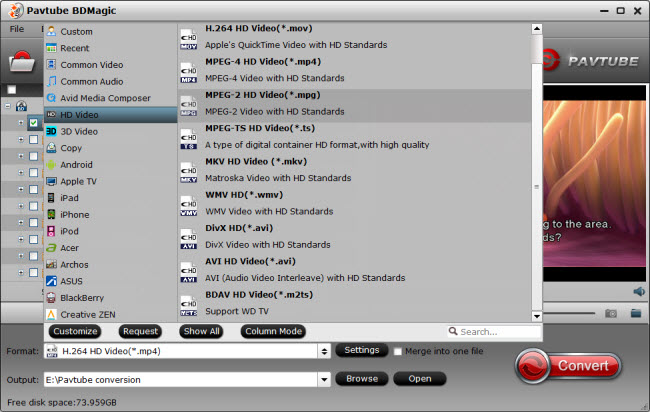Click the format list scroll down arrow

(537, 316)
